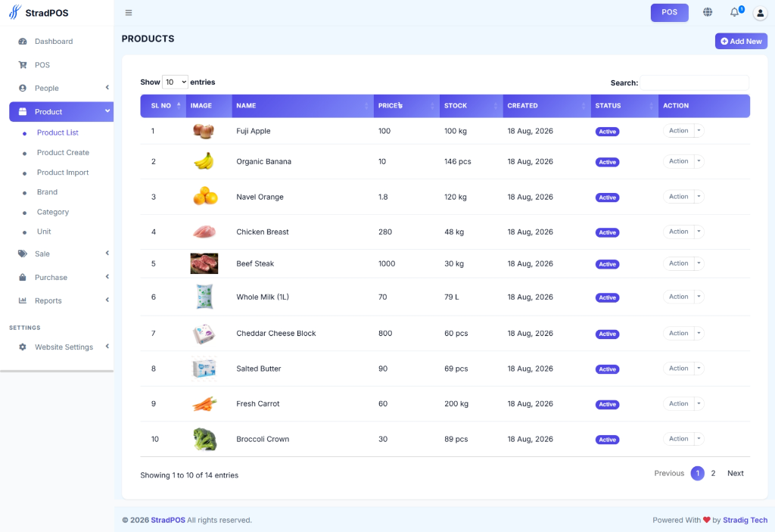Expand the Purchase menu chevron
The height and width of the screenshot is (532, 775).
coord(107,277)
